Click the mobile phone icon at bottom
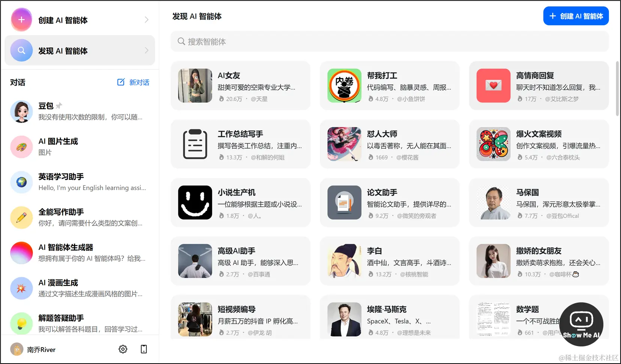Screen dimensions: 621x364 coord(144,349)
